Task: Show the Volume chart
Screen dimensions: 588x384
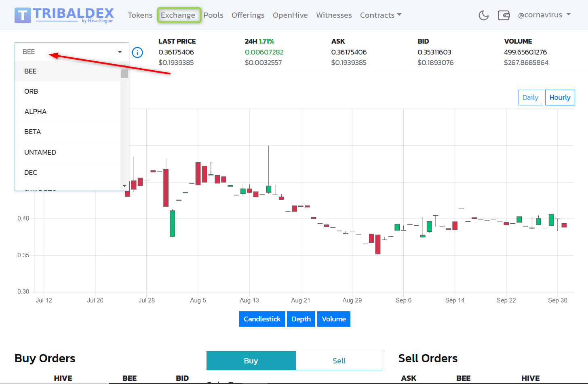Action: pyautogui.click(x=334, y=319)
